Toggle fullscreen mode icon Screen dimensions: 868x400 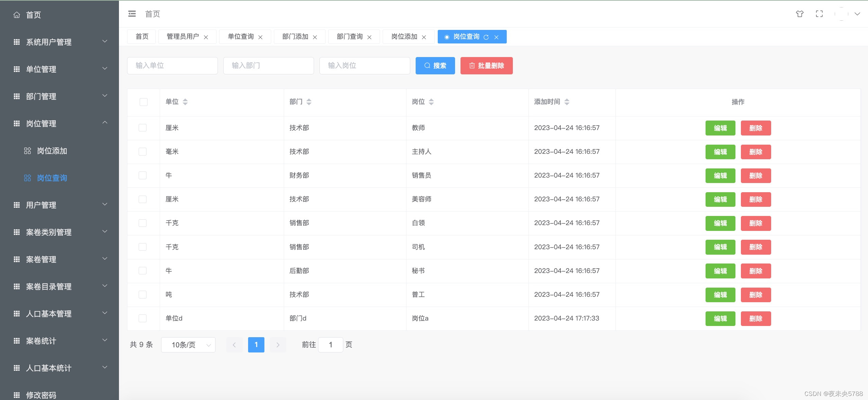819,14
